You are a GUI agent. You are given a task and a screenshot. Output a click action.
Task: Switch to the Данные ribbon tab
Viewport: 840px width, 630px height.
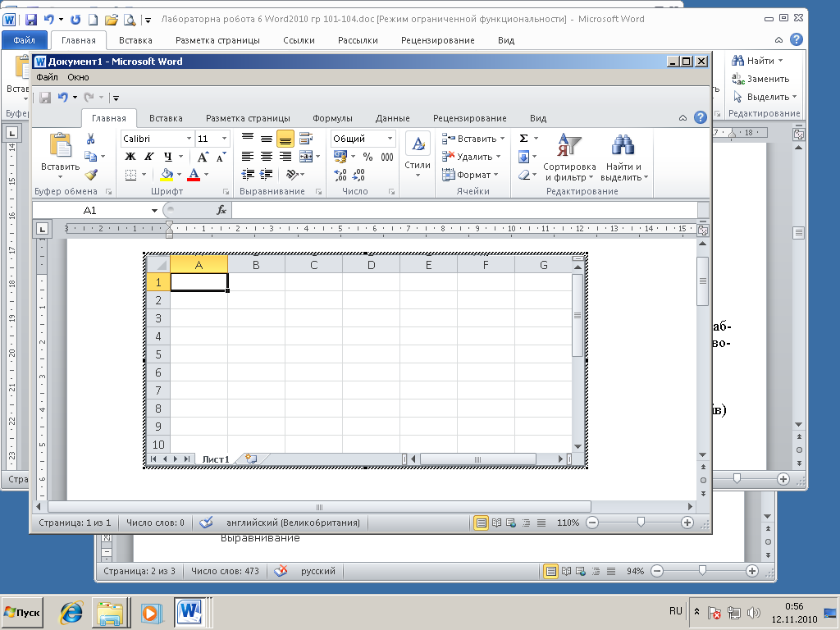pos(392,118)
